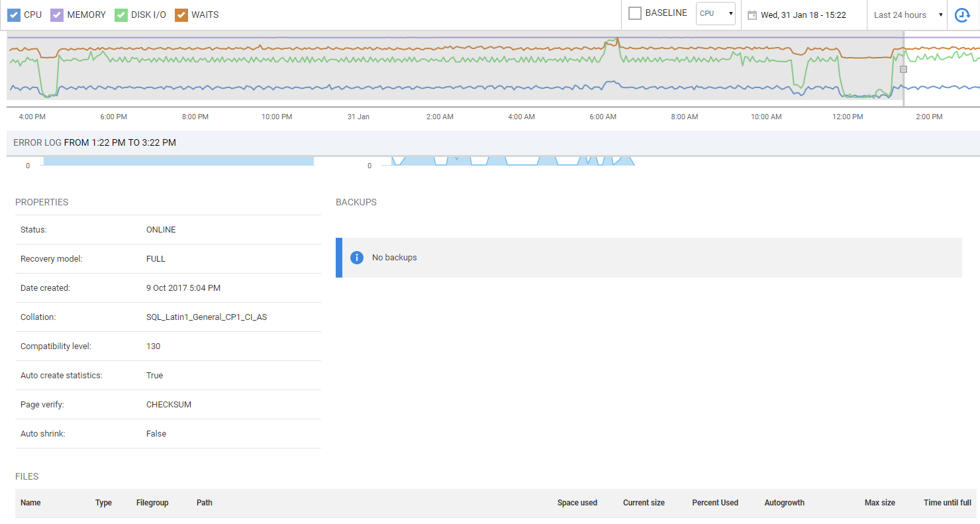
Task: Open the Last 24 hours range dropdown
Action: point(908,15)
